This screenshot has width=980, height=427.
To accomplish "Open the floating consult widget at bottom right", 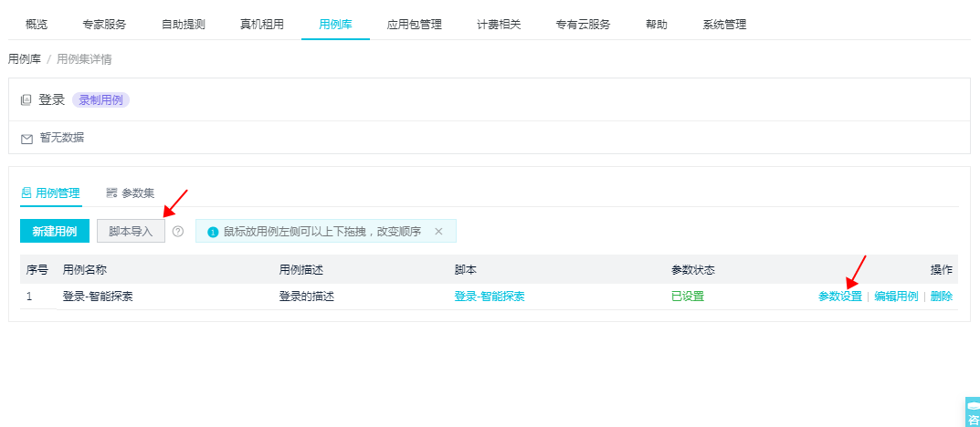I will point(972,412).
